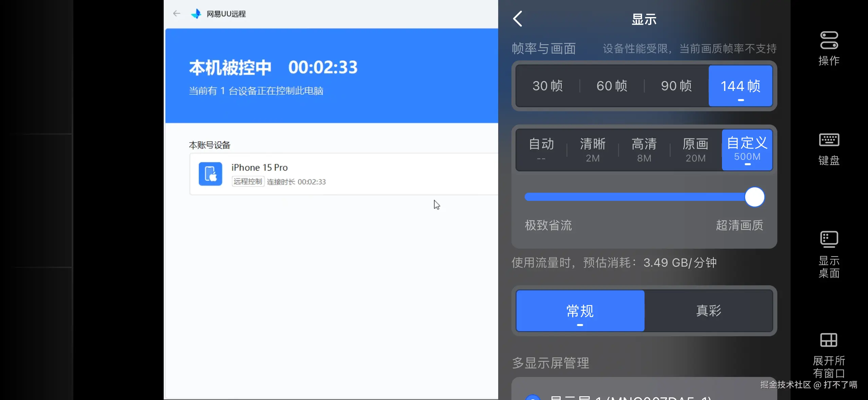Click the custom bitrate slider handle
The width and height of the screenshot is (868, 400).
[x=754, y=197]
